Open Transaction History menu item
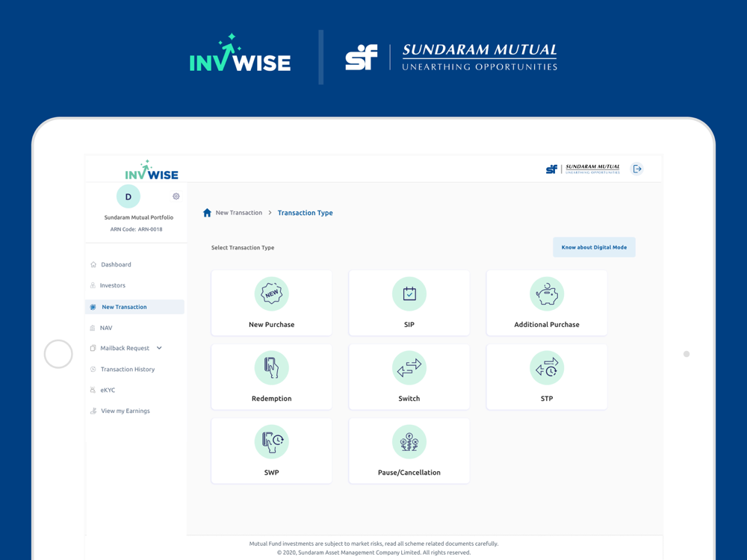This screenshot has height=560, width=747. tap(128, 370)
